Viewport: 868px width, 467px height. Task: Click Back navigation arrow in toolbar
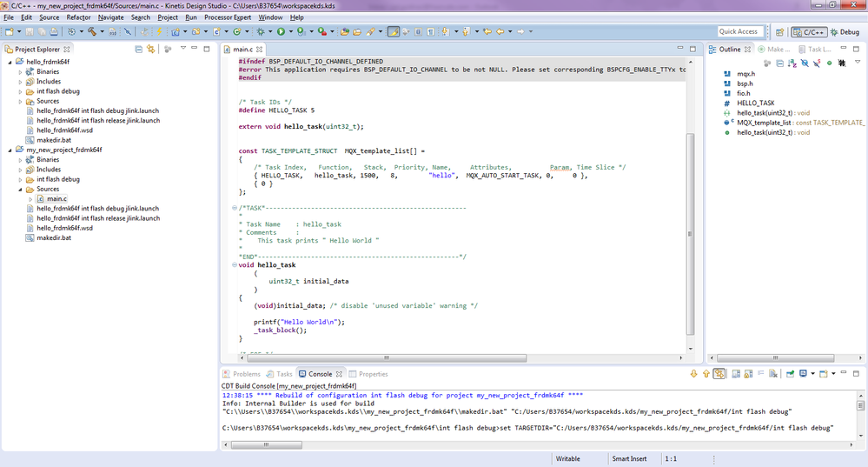click(x=500, y=31)
